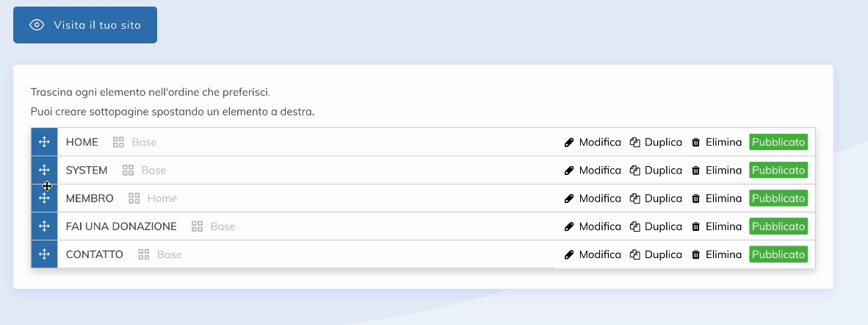Select the MEMBRO page name

pyautogui.click(x=90, y=199)
